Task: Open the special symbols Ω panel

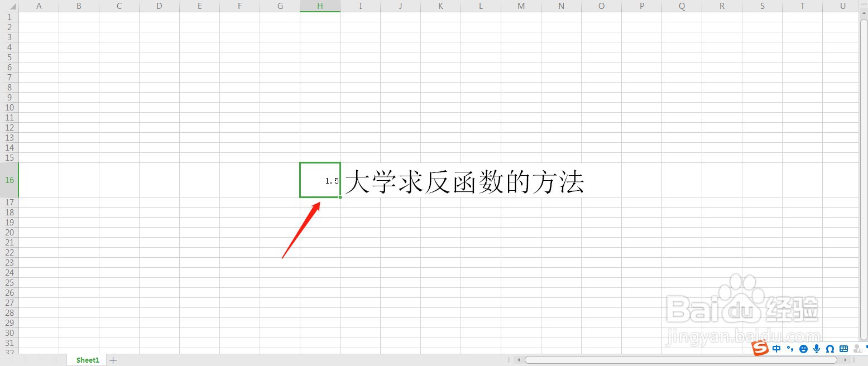Action: [829, 348]
